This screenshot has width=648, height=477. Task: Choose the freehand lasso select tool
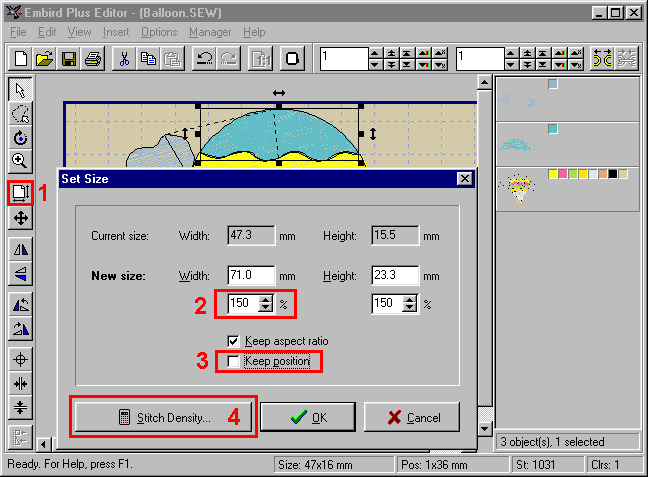(20, 114)
